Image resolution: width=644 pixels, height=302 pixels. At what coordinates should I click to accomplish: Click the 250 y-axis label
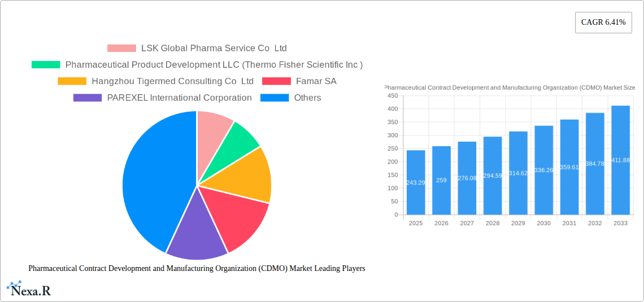point(393,148)
